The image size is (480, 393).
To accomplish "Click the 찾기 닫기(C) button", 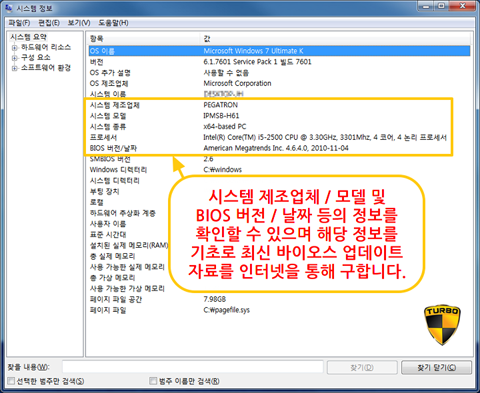I will [x=437, y=367].
